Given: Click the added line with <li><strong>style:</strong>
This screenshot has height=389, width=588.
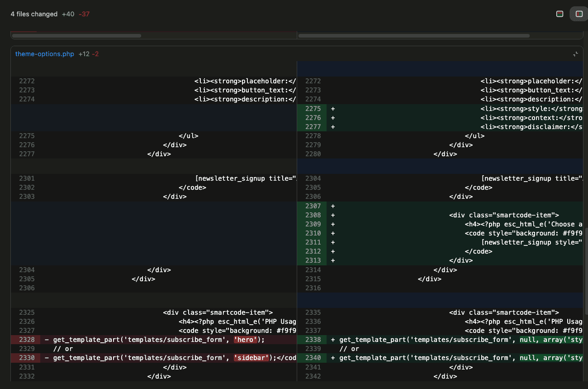Looking at the screenshot, I should tap(520, 108).
